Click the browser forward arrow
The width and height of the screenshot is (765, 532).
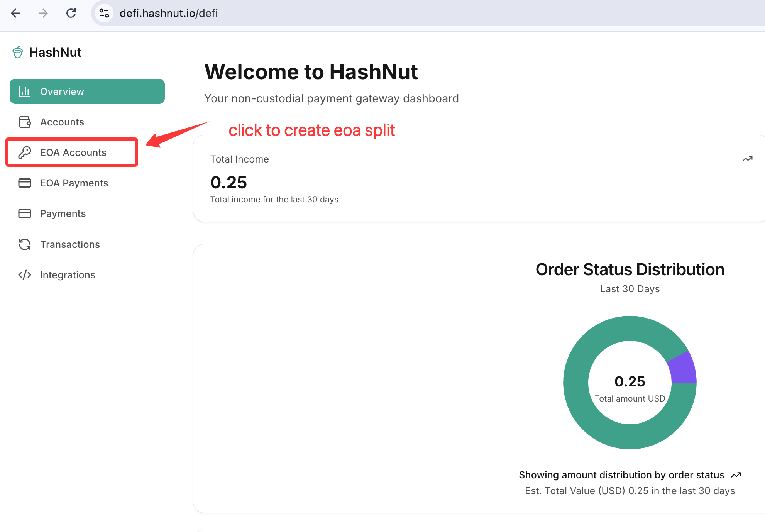[x=43, y=13]
